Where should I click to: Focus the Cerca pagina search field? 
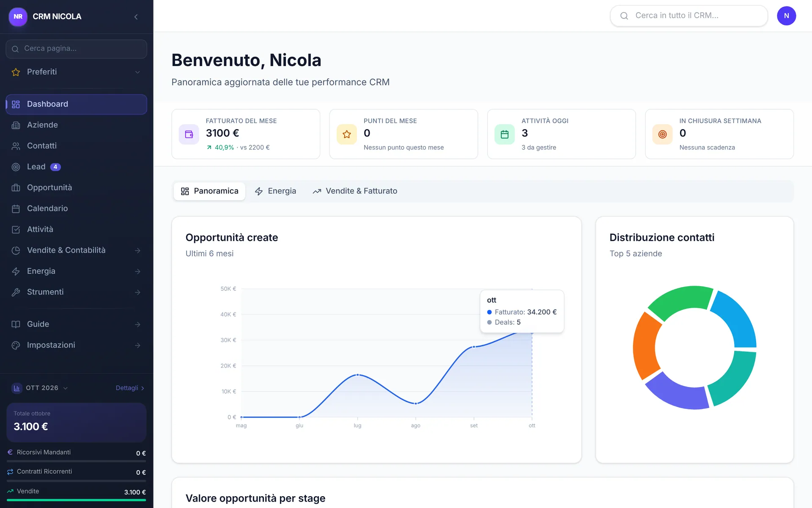pos(77,49)
